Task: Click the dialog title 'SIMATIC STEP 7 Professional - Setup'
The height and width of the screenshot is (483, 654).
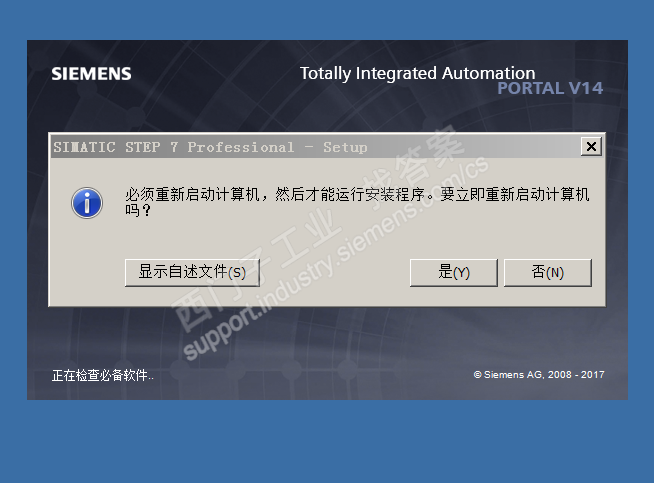Action: pyautogui.click(x=210, y=147)
